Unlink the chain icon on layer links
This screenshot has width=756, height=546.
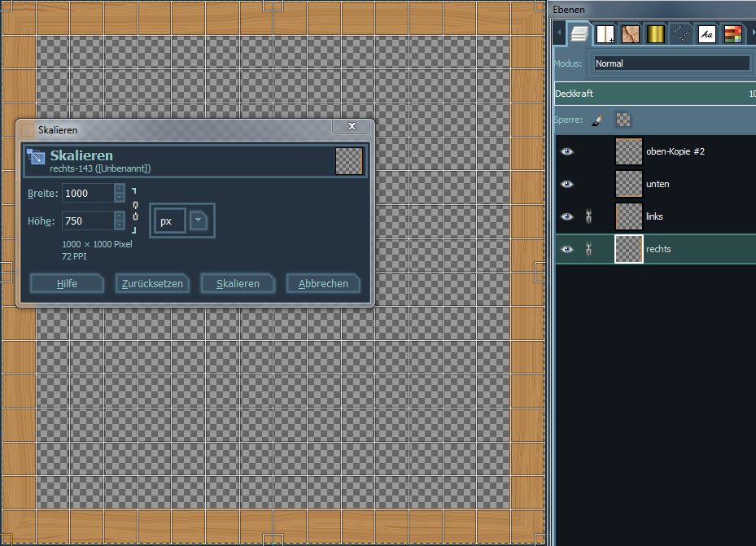click(x=588, y=216)
